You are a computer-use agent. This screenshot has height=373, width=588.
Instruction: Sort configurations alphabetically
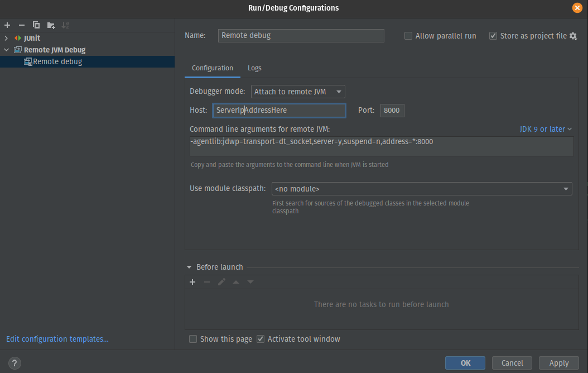[64, 25]
